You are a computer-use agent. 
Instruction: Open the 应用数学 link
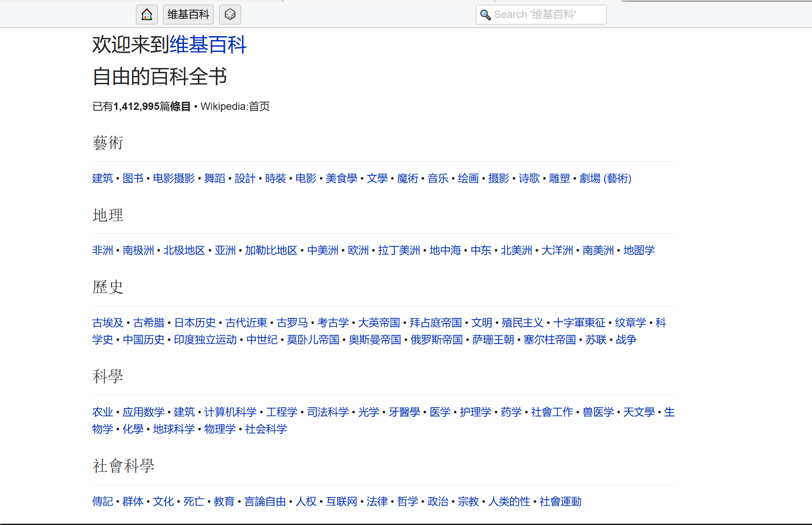pos(143,412)
